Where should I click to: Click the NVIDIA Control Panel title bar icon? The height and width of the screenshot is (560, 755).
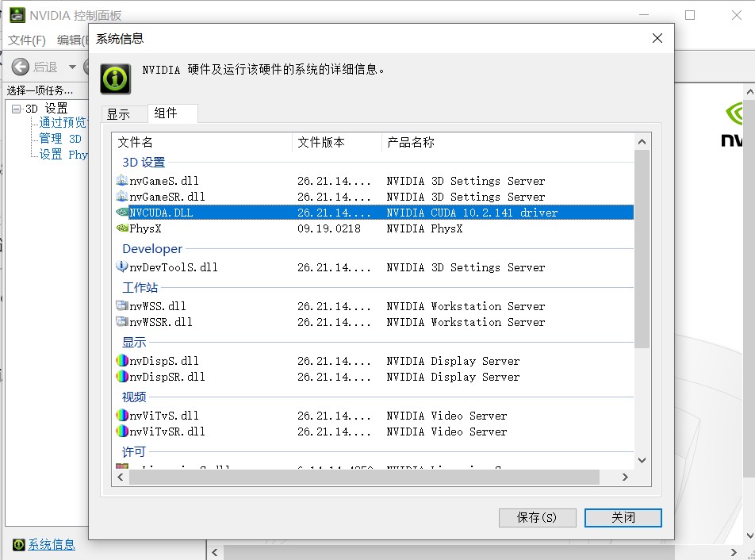(x=17, y=15)
